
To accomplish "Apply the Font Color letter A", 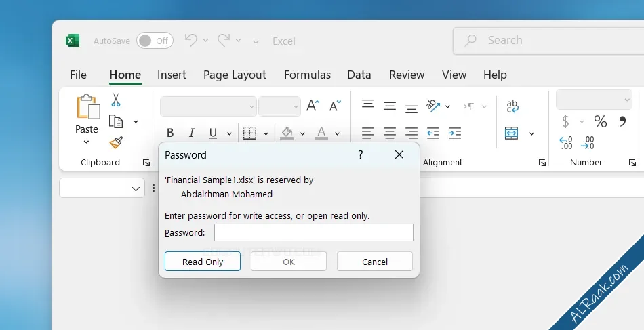I will 321,133.
